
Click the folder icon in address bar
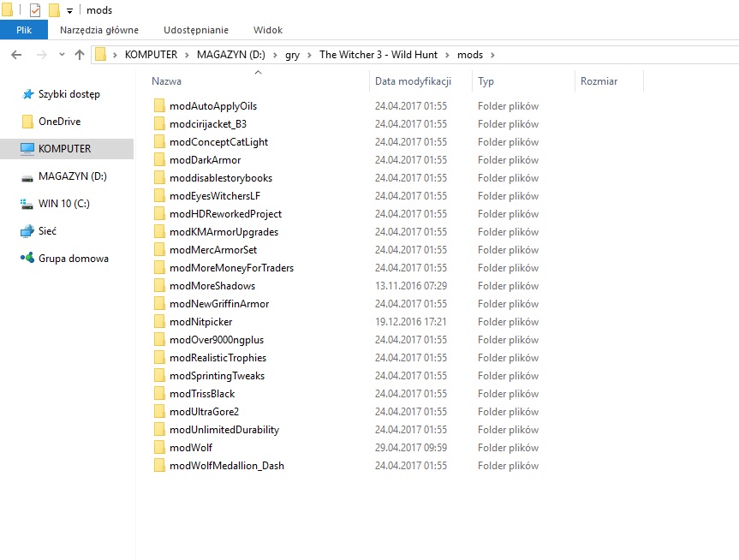100,54
